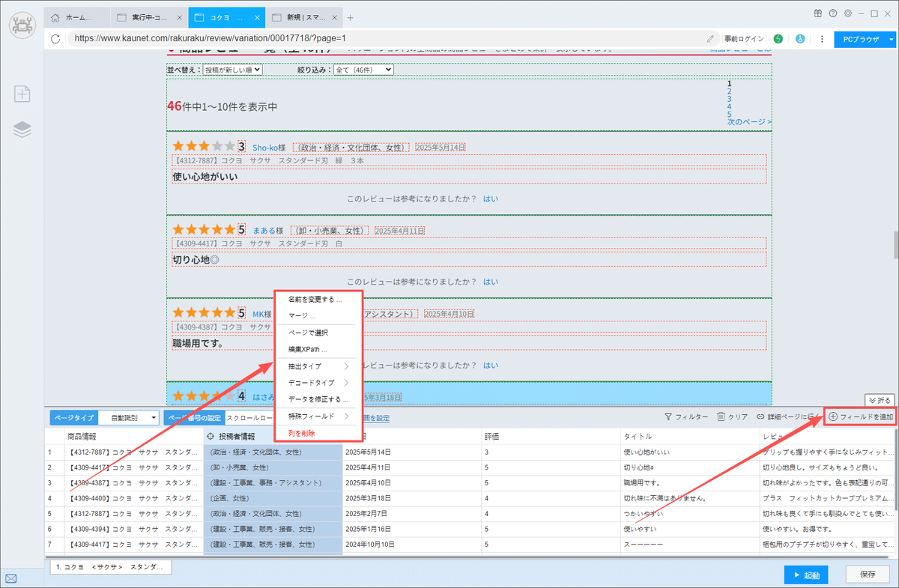The width and height of the screenshot is (899, 588).
Task: Open the three-dot more options menu
Action: [822, 38]
